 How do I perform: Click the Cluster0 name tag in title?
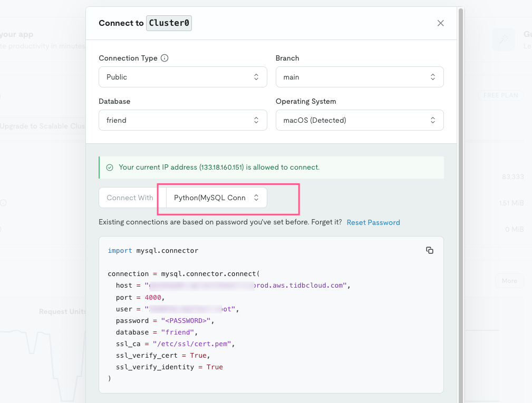click(169, 23)
